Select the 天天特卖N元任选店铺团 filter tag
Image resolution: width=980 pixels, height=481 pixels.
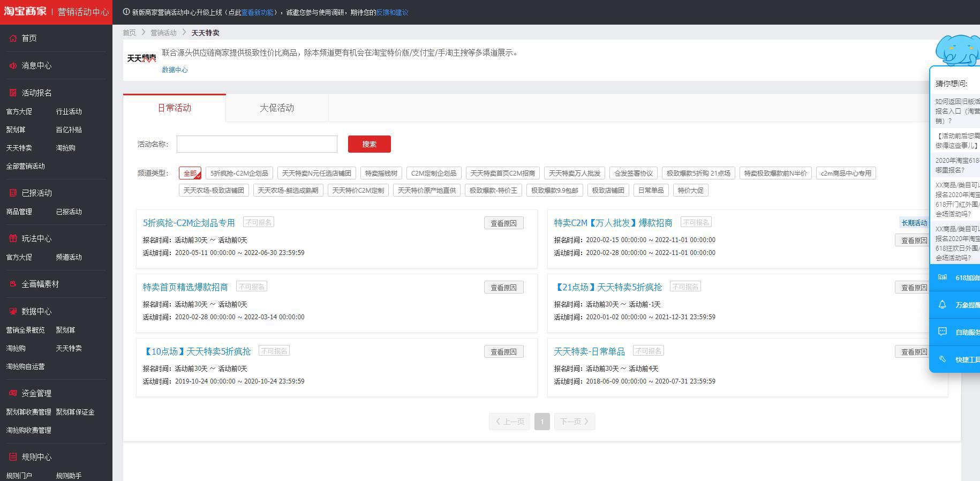(x=316, y=173)
